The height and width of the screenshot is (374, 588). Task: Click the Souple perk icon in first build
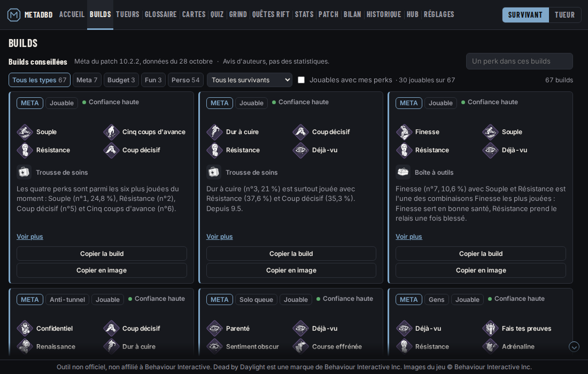click(x=25, y=132)
